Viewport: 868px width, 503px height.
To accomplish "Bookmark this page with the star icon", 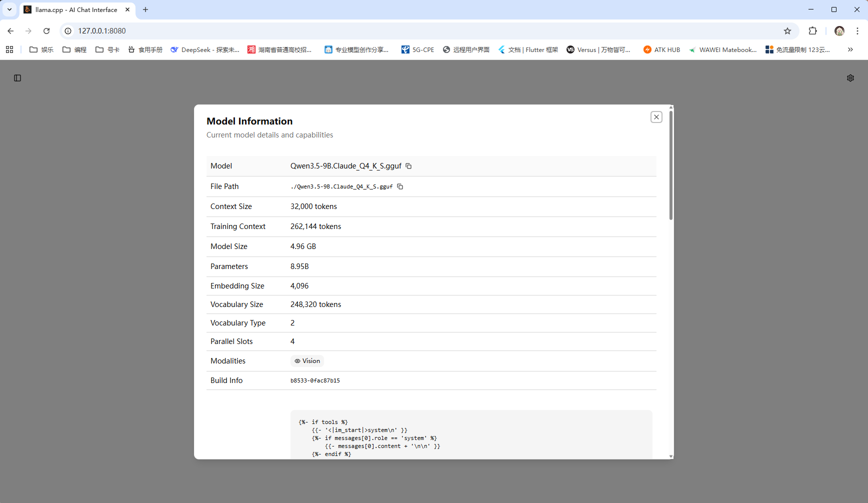I will point(787,31).
